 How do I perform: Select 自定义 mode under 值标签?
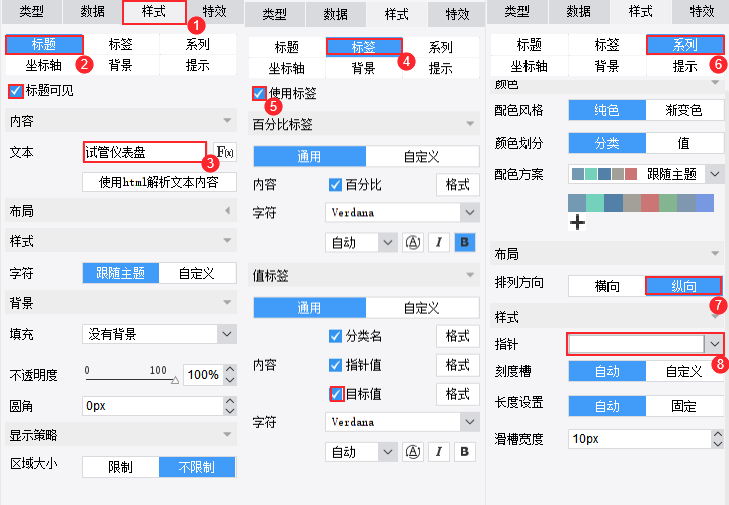click(422, 307)
